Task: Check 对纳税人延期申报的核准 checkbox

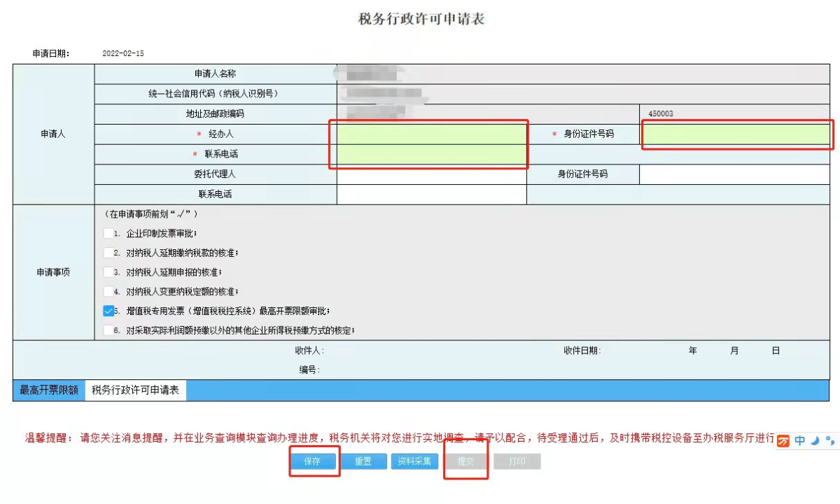Action: click(x=108, y=272)
